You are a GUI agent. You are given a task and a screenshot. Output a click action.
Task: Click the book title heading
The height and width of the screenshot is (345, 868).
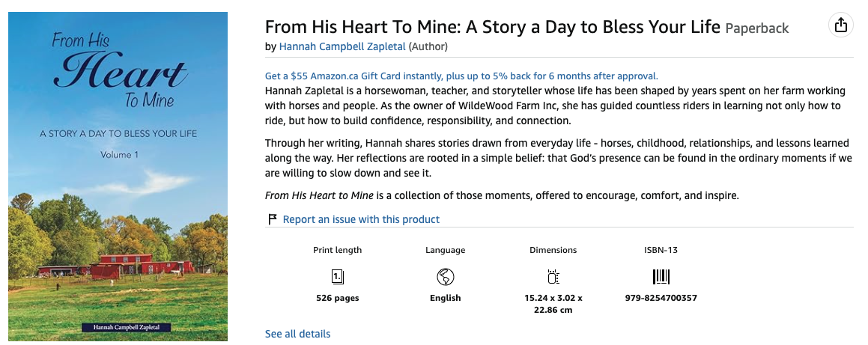(x=493, y=27)
